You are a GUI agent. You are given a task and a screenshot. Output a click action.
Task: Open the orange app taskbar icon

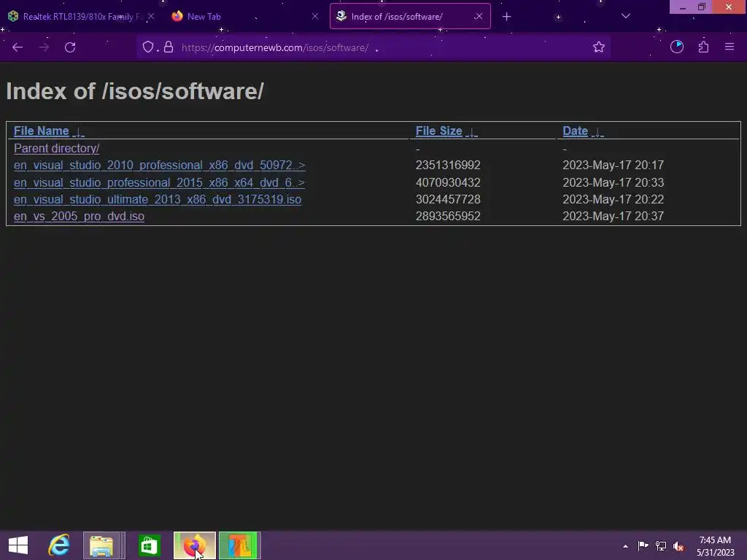point(239,545)
